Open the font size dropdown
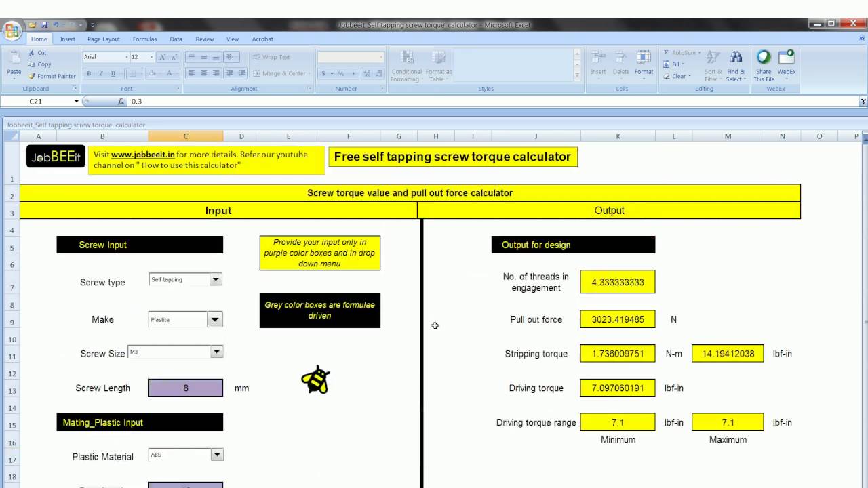 (151, 57)
